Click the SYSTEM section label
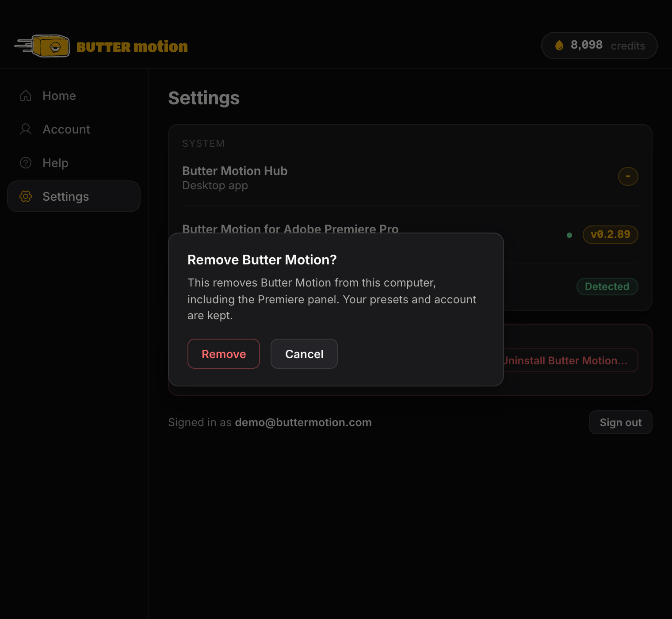Image resolution: width=672 pixels, height=619 pixels. (203, 143)
